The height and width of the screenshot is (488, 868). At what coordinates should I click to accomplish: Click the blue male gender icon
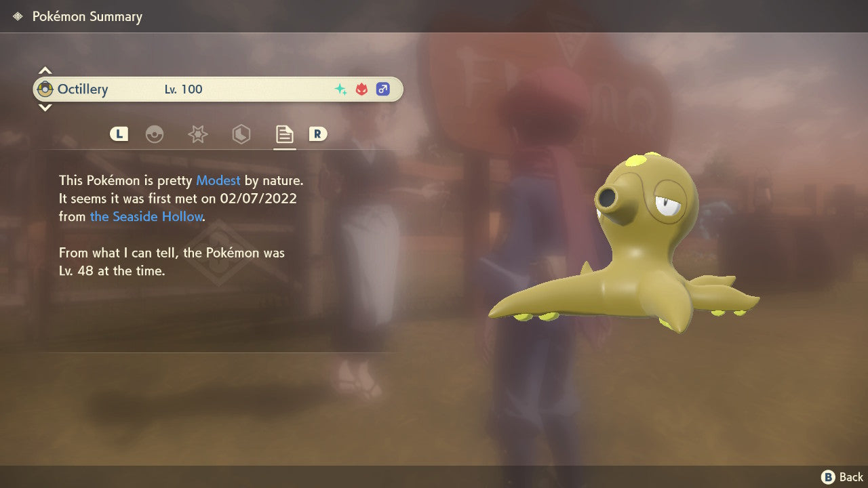tap(383, 89)
